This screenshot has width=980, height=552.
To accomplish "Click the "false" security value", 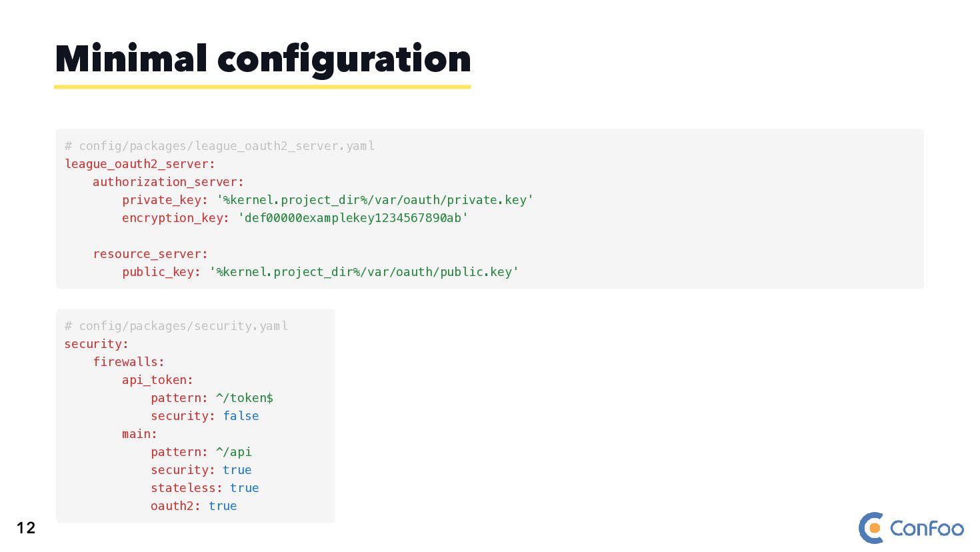I will [x=241, y=416].
